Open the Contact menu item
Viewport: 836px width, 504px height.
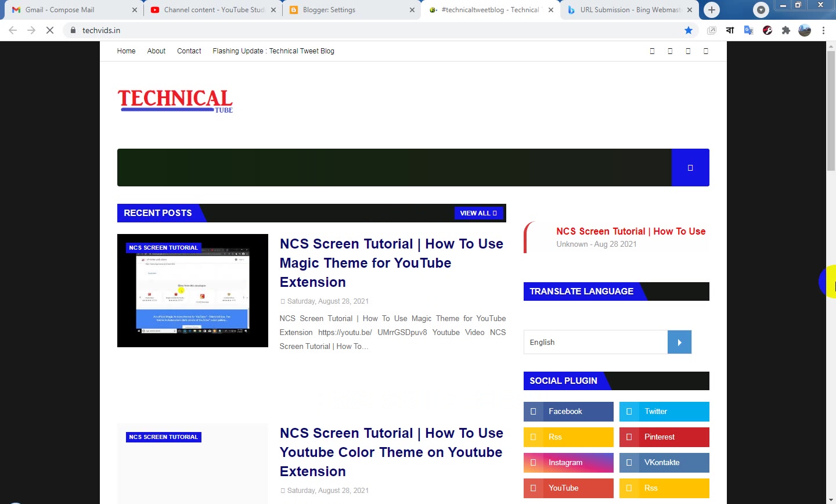coord(189,51)
